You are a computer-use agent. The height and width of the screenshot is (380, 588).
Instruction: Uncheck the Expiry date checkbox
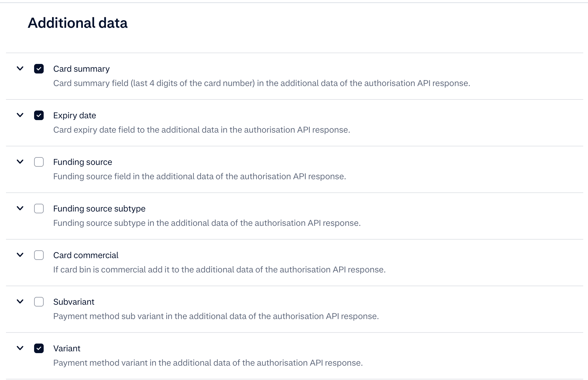tap(39, 115)
